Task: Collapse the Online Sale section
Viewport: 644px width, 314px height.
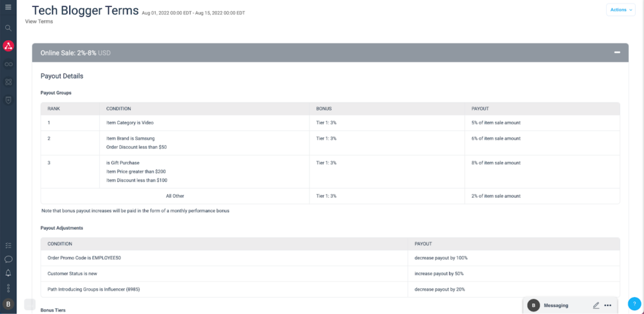Action: [x=617, y=53]
